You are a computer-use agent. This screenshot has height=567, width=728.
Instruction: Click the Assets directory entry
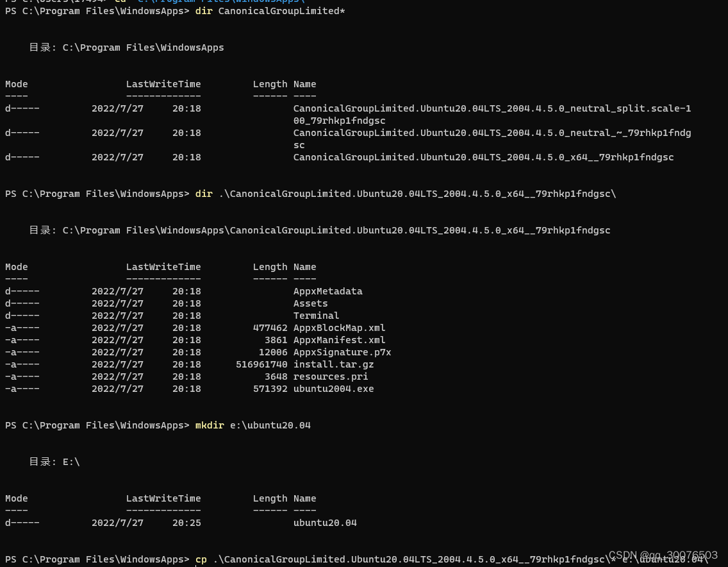click(310, 303)
